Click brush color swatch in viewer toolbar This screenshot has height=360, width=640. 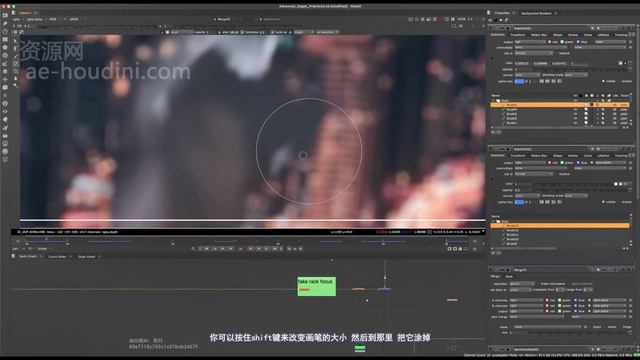(x=167, y=32)
